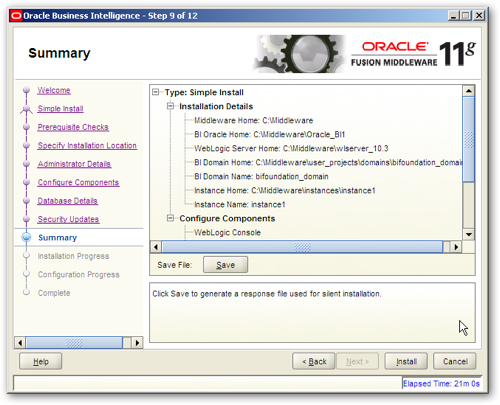Click summary tree scroll up arrow
Screen dimensions: 500x405
tap(469, 91)
